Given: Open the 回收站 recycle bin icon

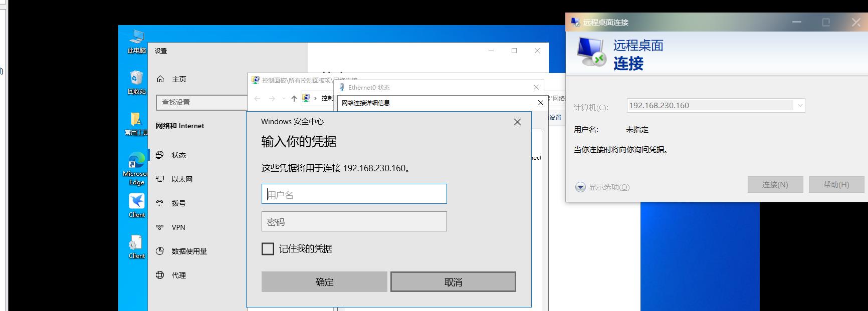Looking at the screenshot, I should coord(136,82).
